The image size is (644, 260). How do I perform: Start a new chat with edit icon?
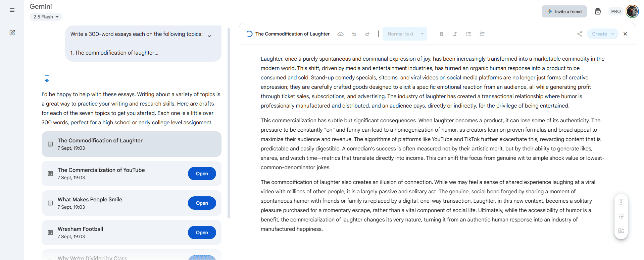[x=12, y=33]
